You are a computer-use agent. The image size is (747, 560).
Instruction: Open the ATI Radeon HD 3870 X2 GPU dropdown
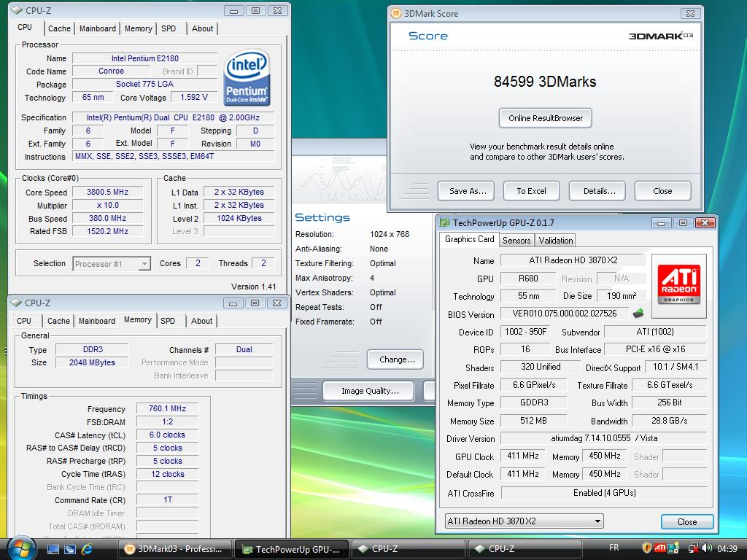pos(524,521)
